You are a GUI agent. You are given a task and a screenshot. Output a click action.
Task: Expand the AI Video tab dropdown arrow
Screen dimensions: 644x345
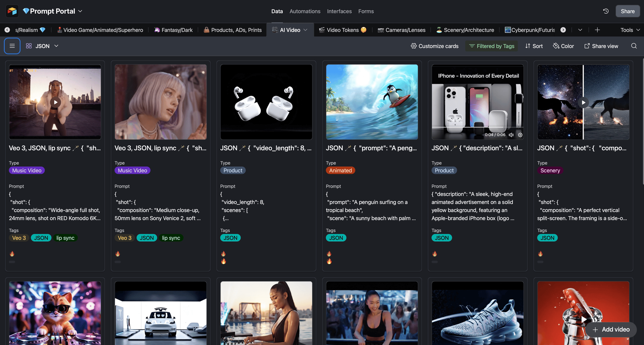[305, 30]
